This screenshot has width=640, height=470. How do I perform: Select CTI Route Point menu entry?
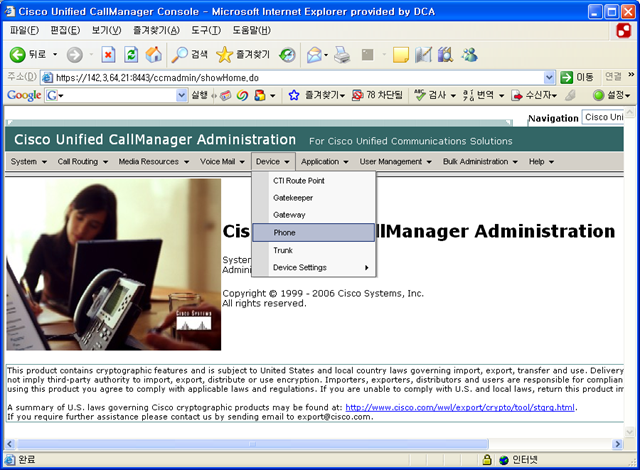(x=313, y=181)
